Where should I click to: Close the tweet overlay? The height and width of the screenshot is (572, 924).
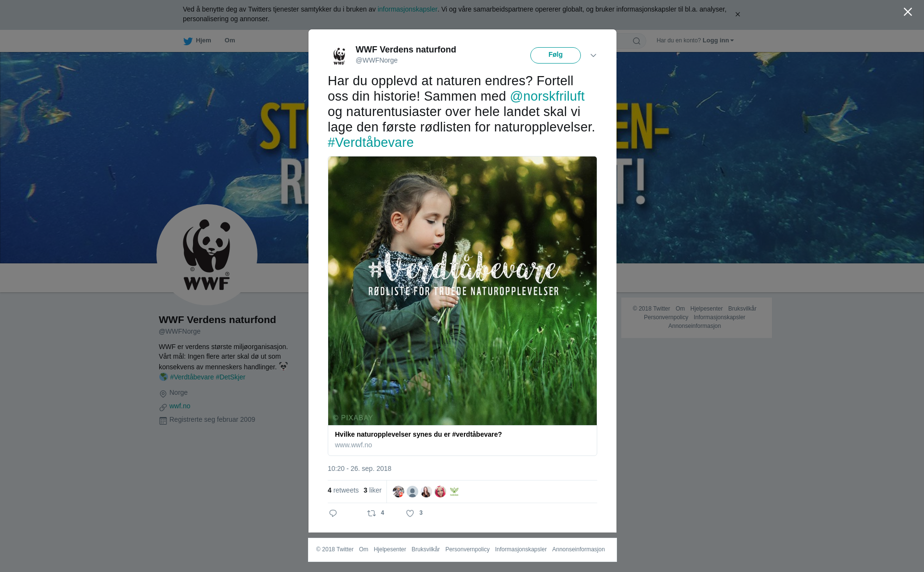pos(908,12)
